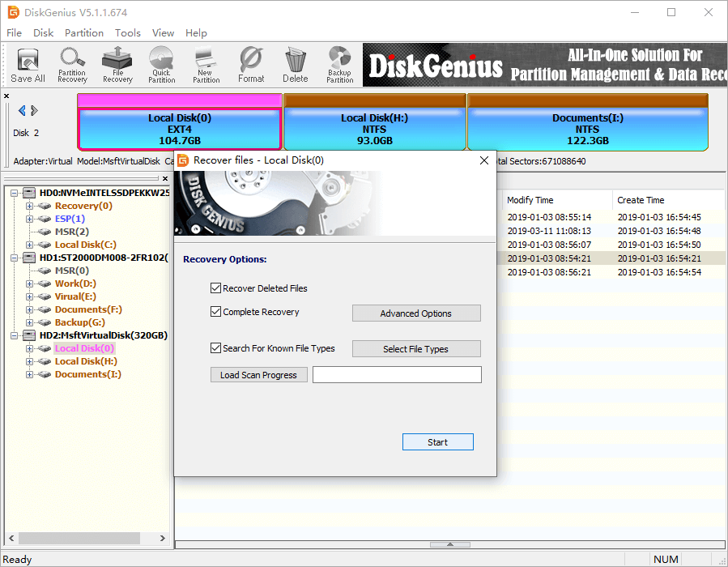
Task: Open the Partition menu
Action: tap(84, 33)
